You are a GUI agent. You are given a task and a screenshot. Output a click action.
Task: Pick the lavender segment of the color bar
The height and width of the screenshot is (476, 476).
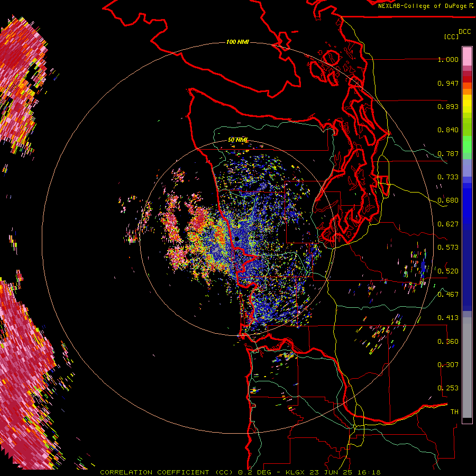tap(467, 168)
